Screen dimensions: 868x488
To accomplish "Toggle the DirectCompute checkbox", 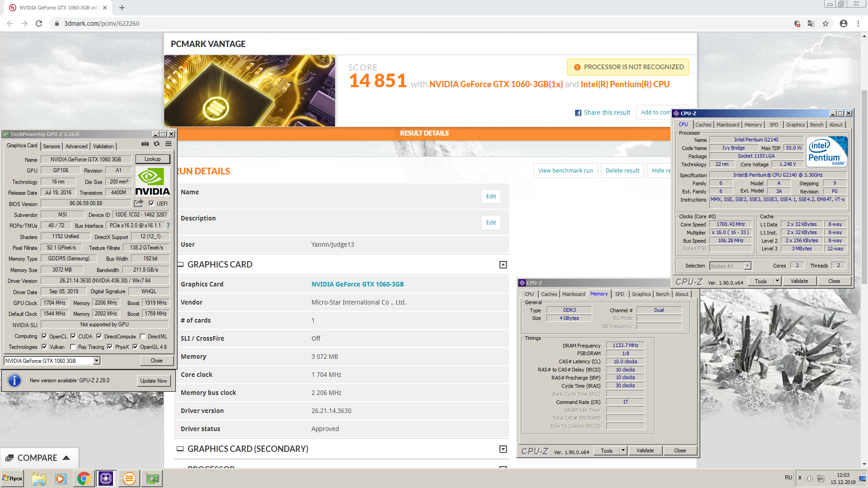I will pyautogui.click(x=99, y=336).
